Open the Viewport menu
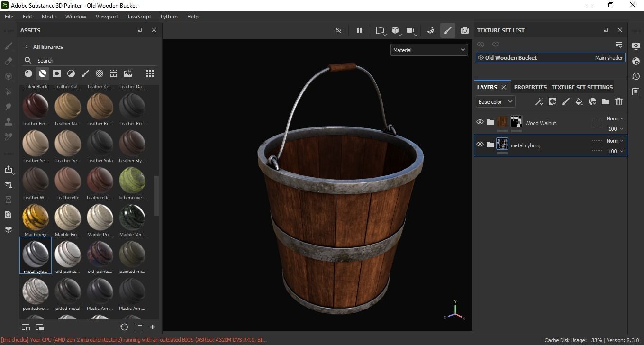Screen dimensions: 644x345 pyautogui.click(x=107, y=17)
